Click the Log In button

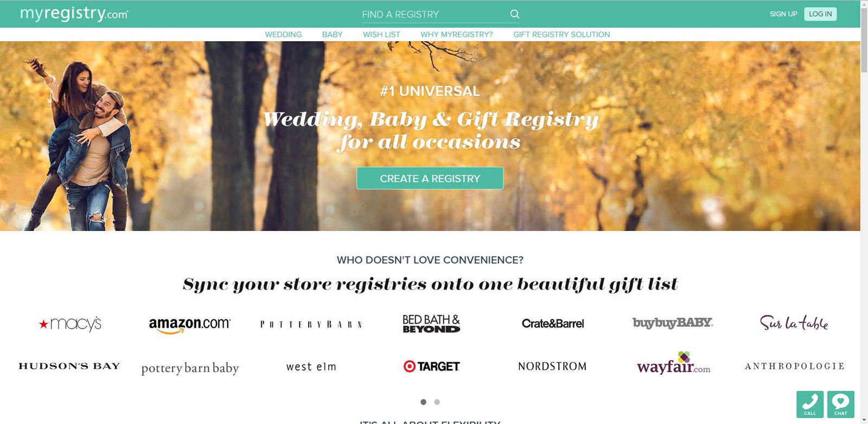pyautogui.click(x=820, y=14)
